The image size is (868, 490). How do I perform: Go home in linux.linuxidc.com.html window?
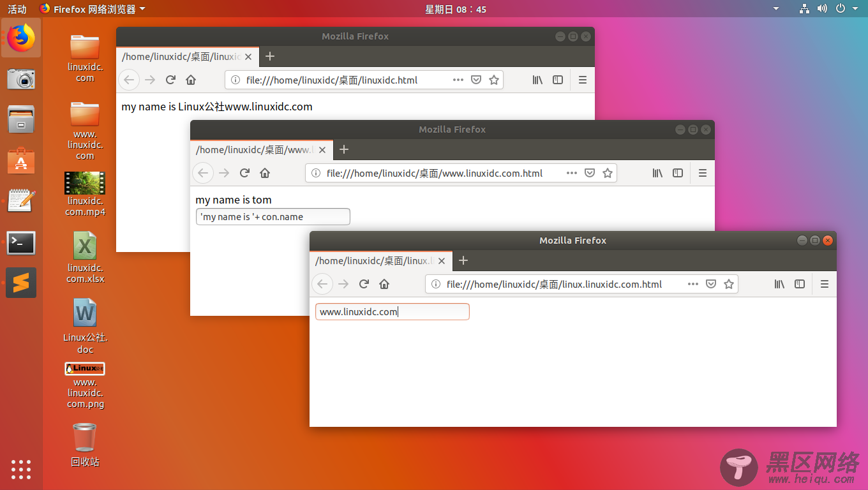coord(384,284)
